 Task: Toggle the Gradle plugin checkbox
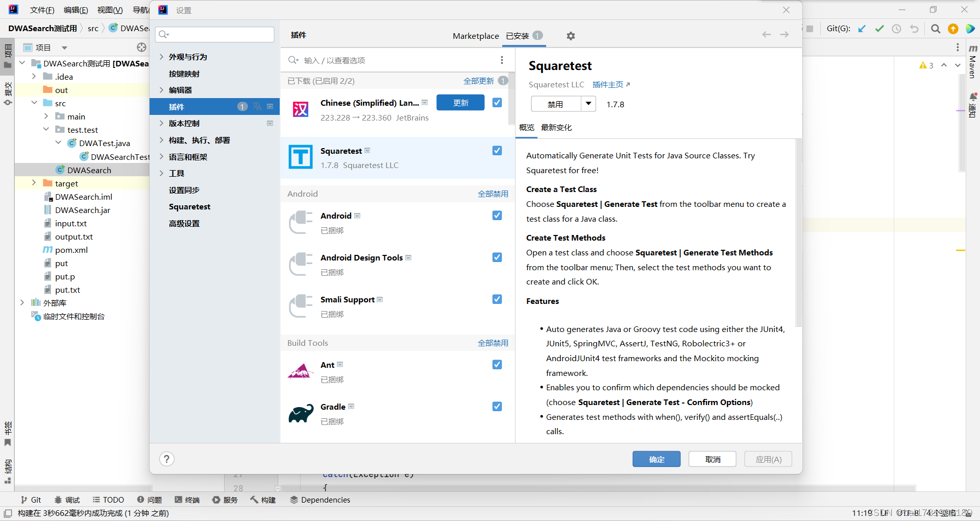point(497,407)
